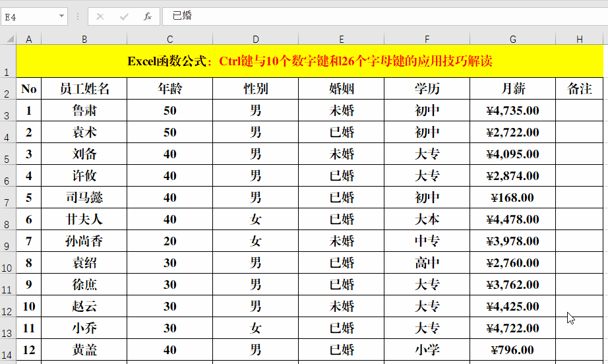Image resolution: width=608 pixels, height=364 pixels.
Task: Select the name cell 鲁肃
Action: 84,111
